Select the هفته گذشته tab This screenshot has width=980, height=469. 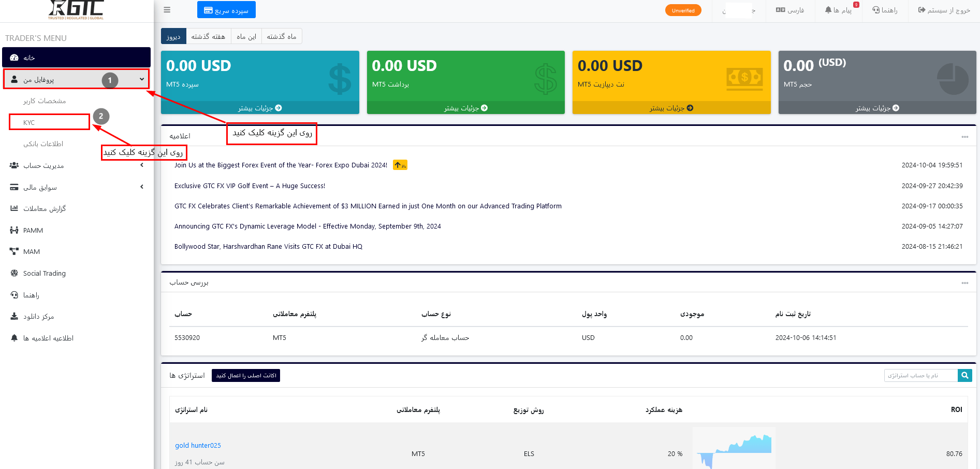click(208, 37)
